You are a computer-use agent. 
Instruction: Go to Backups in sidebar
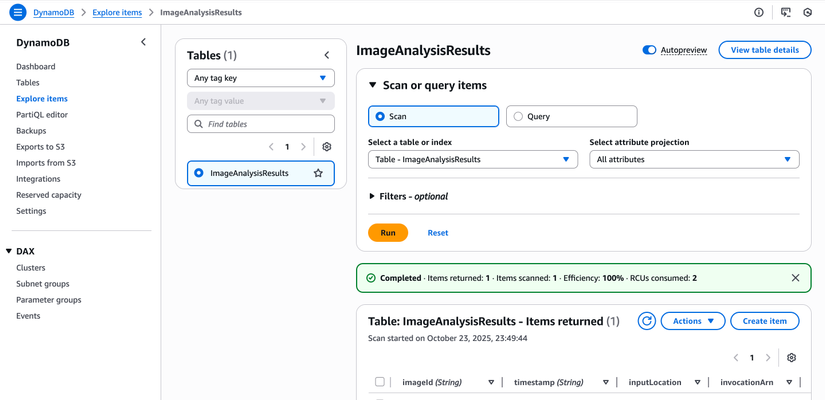tap(31, 131)
